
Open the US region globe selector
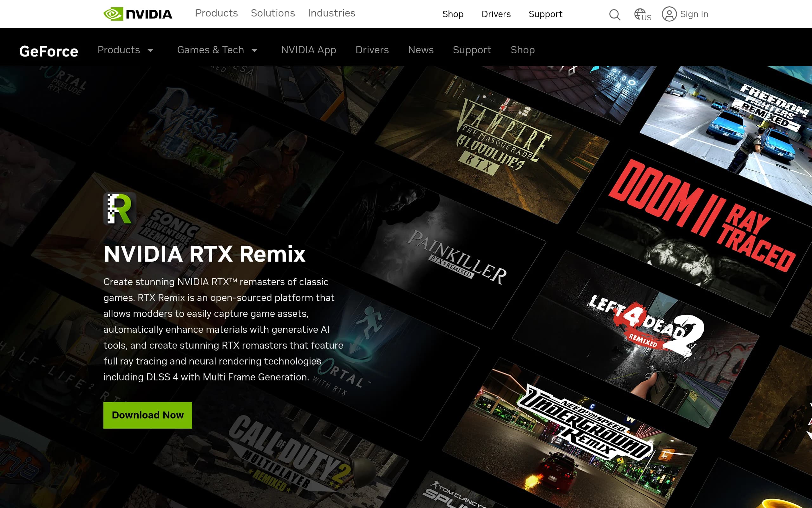pyautogui.click(x=643, y=15)
